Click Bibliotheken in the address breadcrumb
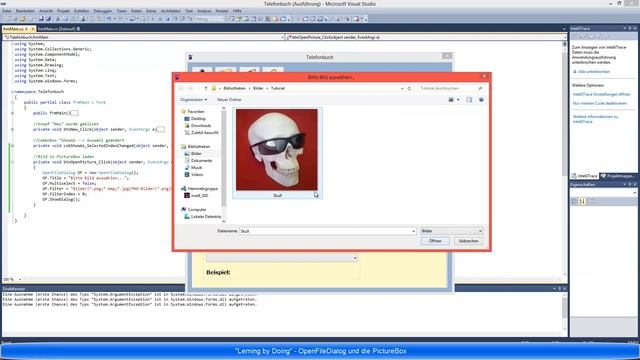The height and width of the screenshot is (360, 640). click(x=234, y=88)
